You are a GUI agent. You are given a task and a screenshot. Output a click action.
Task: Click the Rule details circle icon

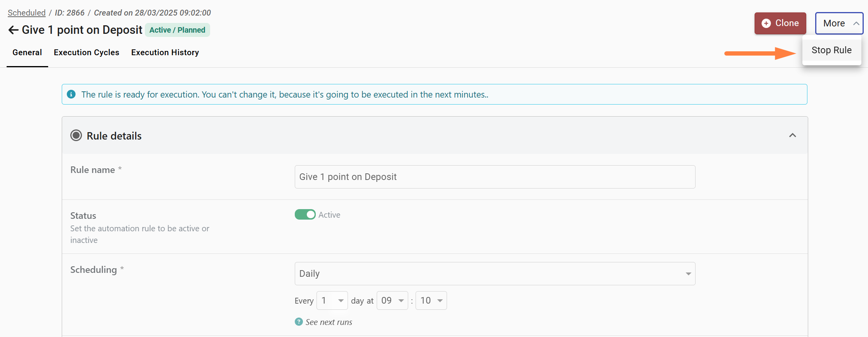[x=76, y=136]
